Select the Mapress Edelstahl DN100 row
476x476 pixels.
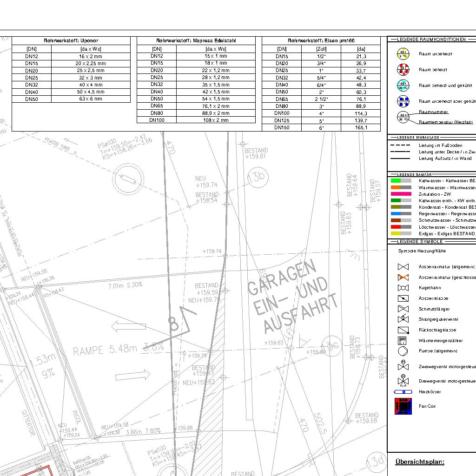[196, 120]
